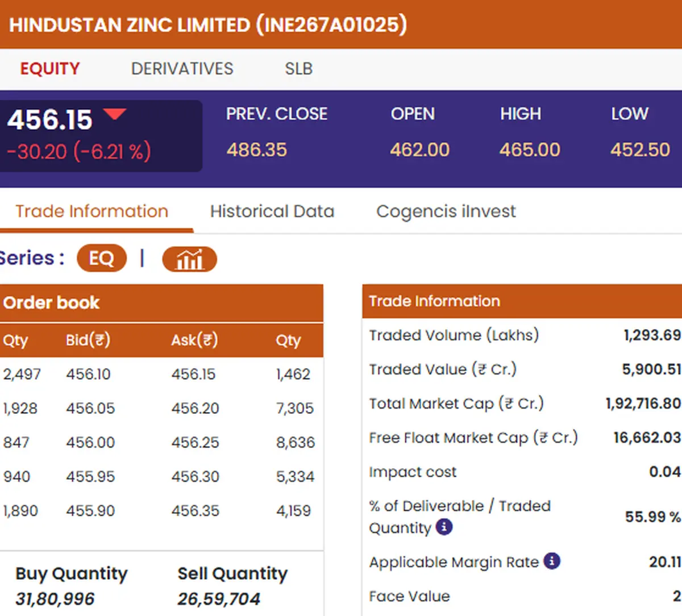Click ask quantity 1,462

coord(293,374)
